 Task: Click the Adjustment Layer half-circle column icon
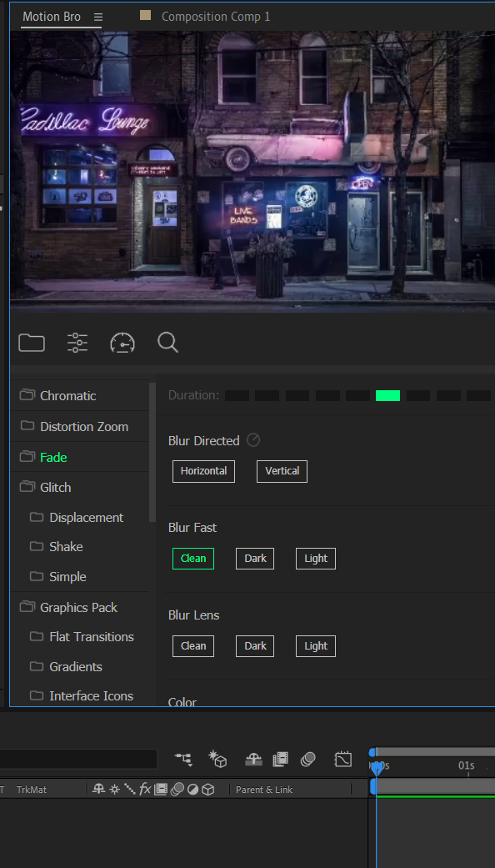coord(192,790)
